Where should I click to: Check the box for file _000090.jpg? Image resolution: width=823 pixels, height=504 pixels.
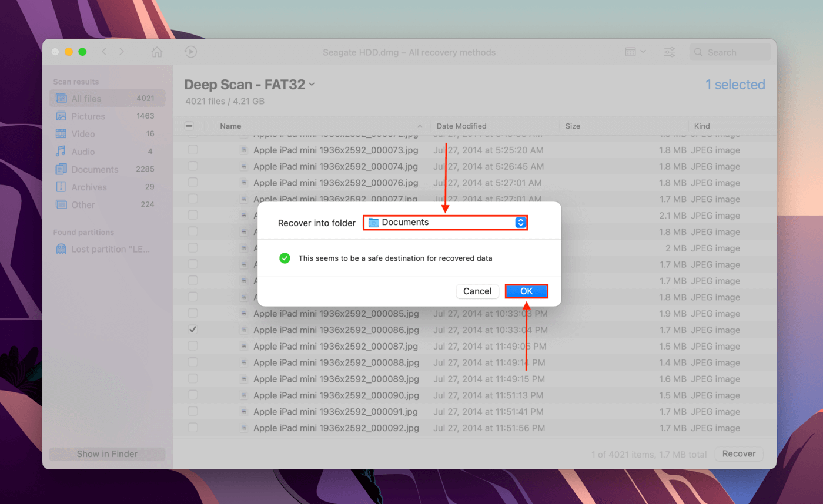point(193,395)
